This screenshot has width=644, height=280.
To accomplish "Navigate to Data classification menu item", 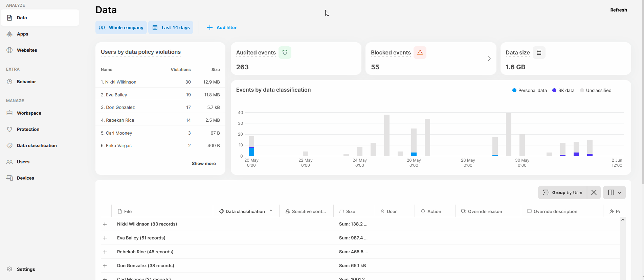I will coord(37,145).
